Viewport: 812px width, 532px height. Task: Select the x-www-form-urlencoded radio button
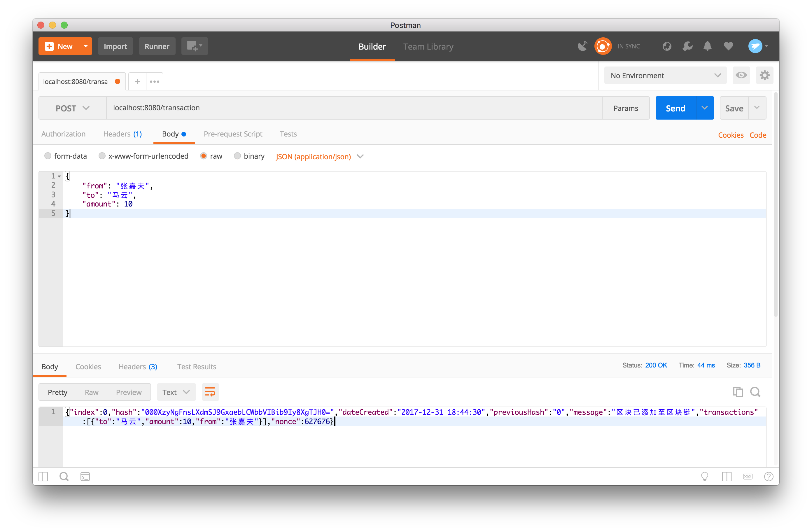coord(102,156)
